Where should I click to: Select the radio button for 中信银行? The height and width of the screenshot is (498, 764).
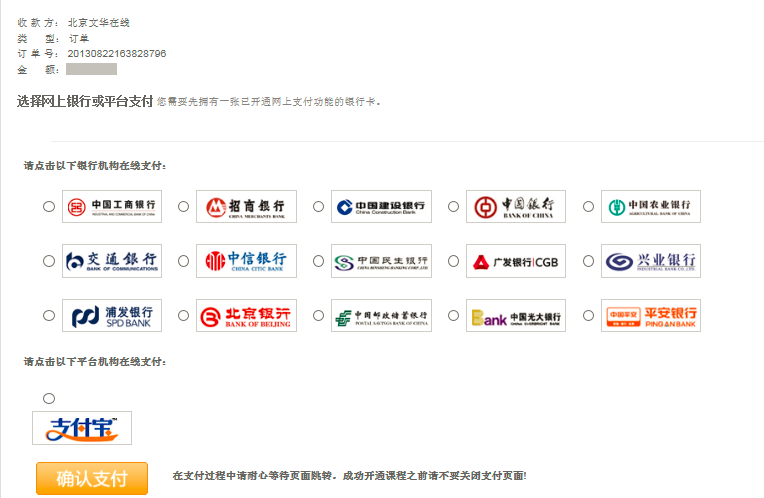[183, 261]
